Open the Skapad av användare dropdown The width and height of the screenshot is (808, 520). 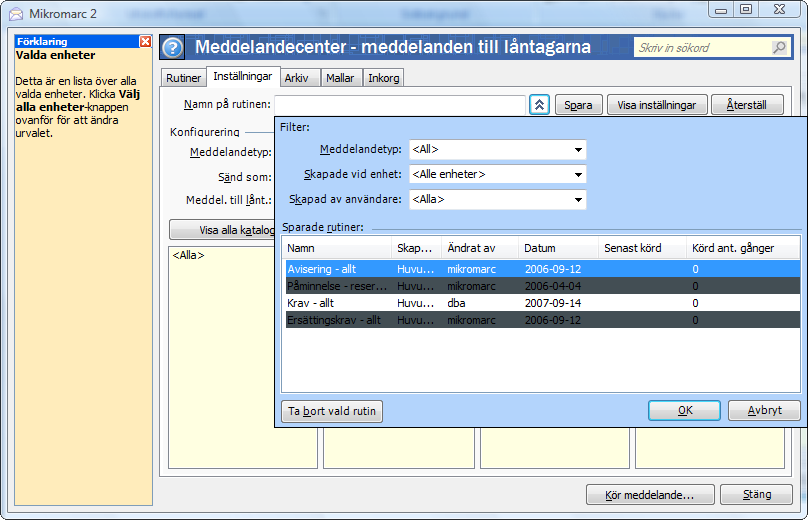click(x=498, y=199)
